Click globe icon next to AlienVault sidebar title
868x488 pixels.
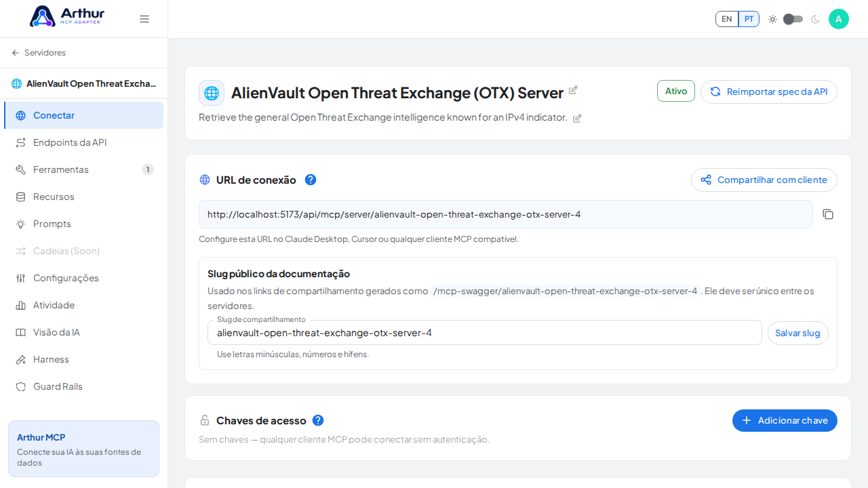[x=17, y=83]
